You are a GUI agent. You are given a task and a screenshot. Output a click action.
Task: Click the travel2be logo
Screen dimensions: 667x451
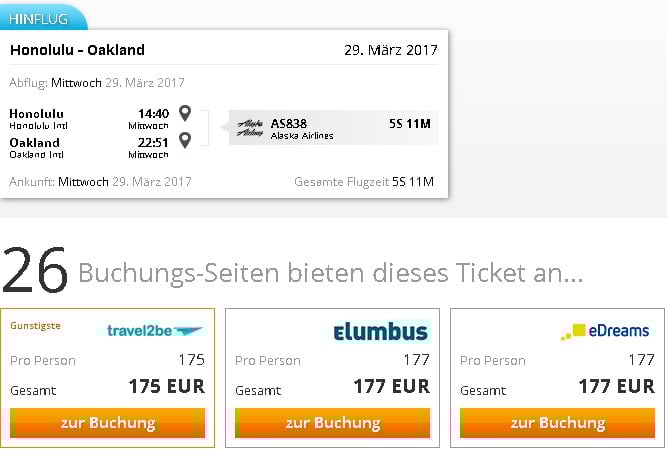(x=155, y=330)
